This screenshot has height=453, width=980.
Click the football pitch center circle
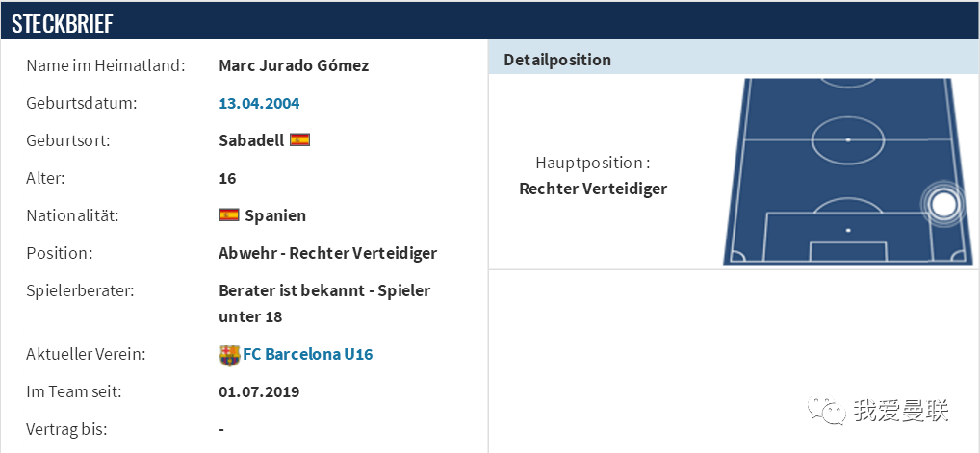pos(848,139)
